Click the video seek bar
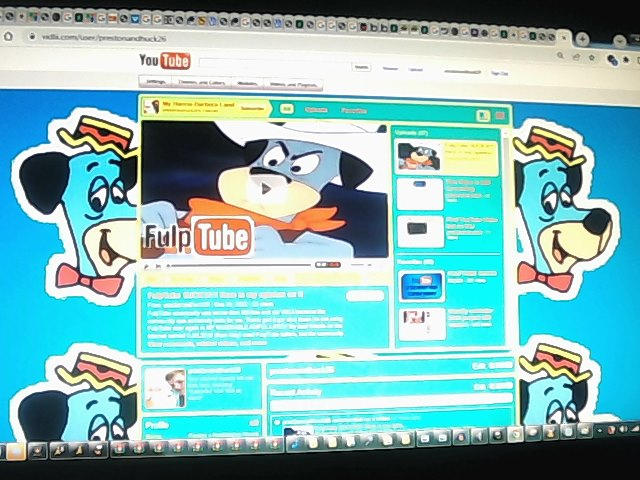 pos(241,265)
